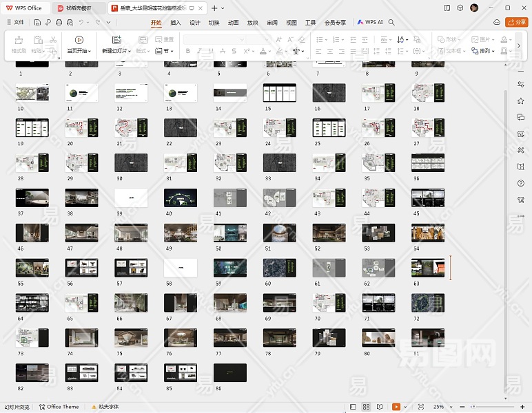Expand the 排列 arrange dropdown
532x413 pixels.
tap(487, 51)
